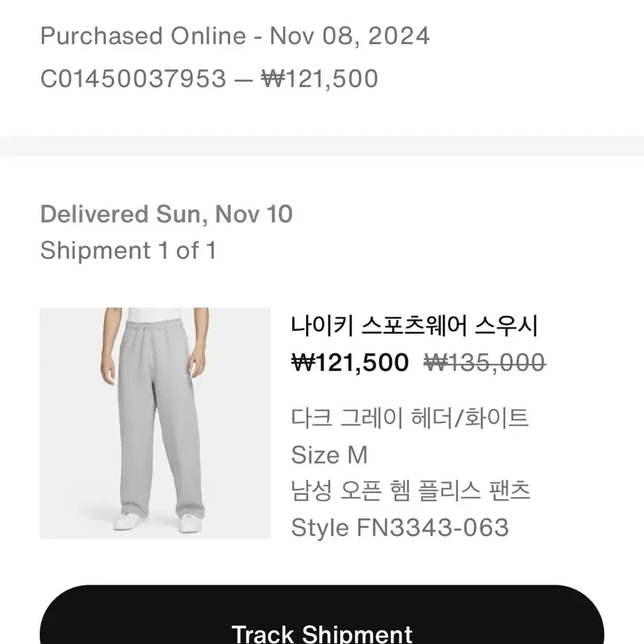Screen dimensions: 644x644
Task: Select the color text 다크 그레이 헤더/화이트
Action: (x=410, y=418)
